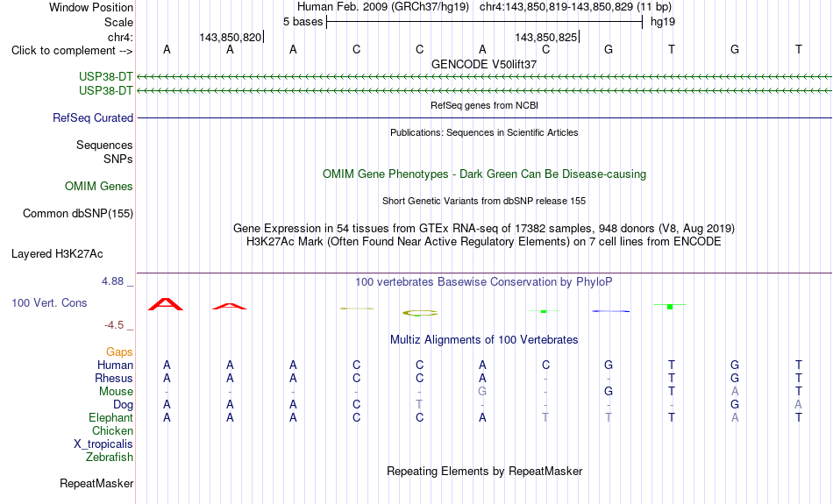Image resolution: width=833 pixels, height=504 pixels.
Task: Click the blue G conservation glyph
Action: (611, 311)
